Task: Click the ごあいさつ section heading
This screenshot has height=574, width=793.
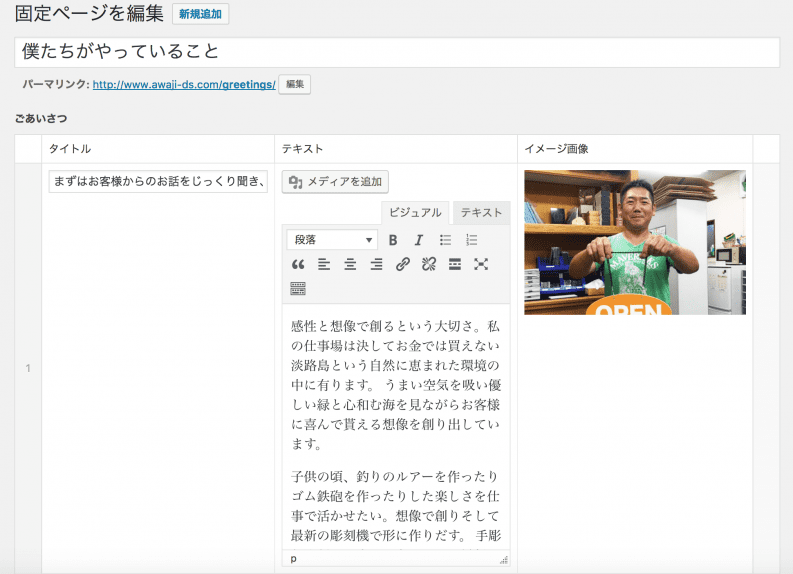Action: point(41,118)
